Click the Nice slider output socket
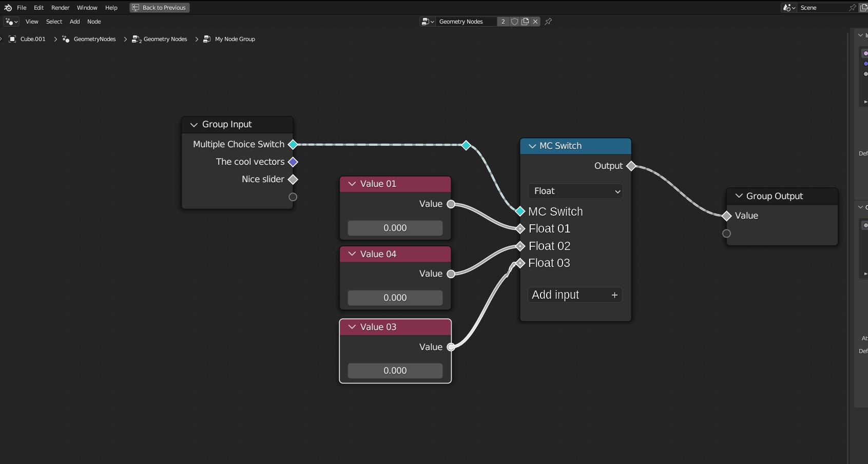868x464 pixels. [x=293, y=180]
